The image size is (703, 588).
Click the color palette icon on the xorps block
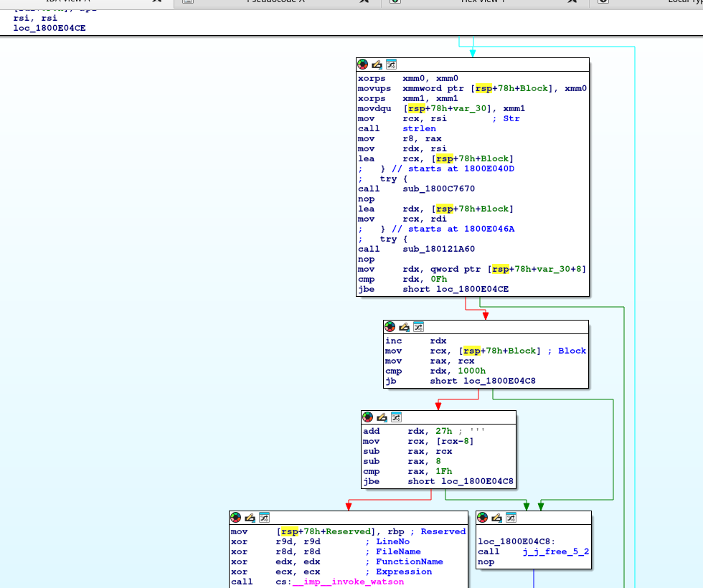(x=362, y=65)
